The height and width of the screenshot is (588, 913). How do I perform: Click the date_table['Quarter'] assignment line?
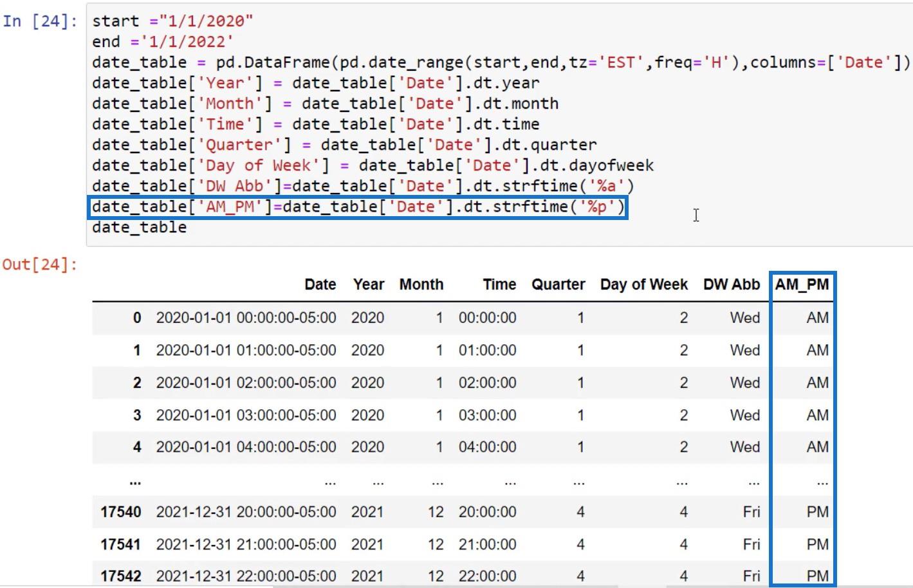click(344, 145)
